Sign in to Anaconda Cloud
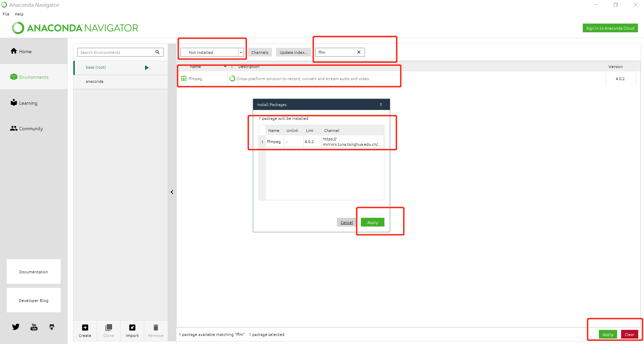644x344 pixels. [x=610, y=28]
